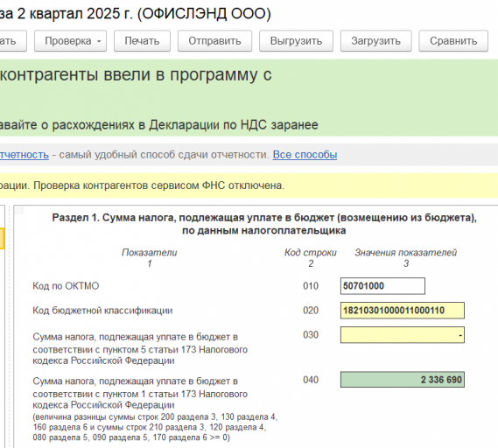Select the line 030 value field
498x448 pixels.
click(403, 335)
